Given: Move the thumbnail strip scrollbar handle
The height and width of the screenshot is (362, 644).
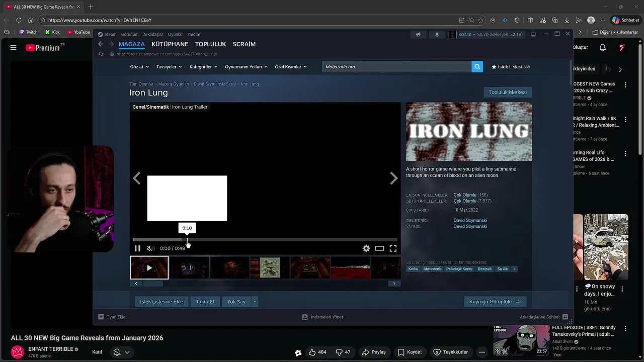Looking at the screenshot, I should pyautogui.click(x=152, y=284).
